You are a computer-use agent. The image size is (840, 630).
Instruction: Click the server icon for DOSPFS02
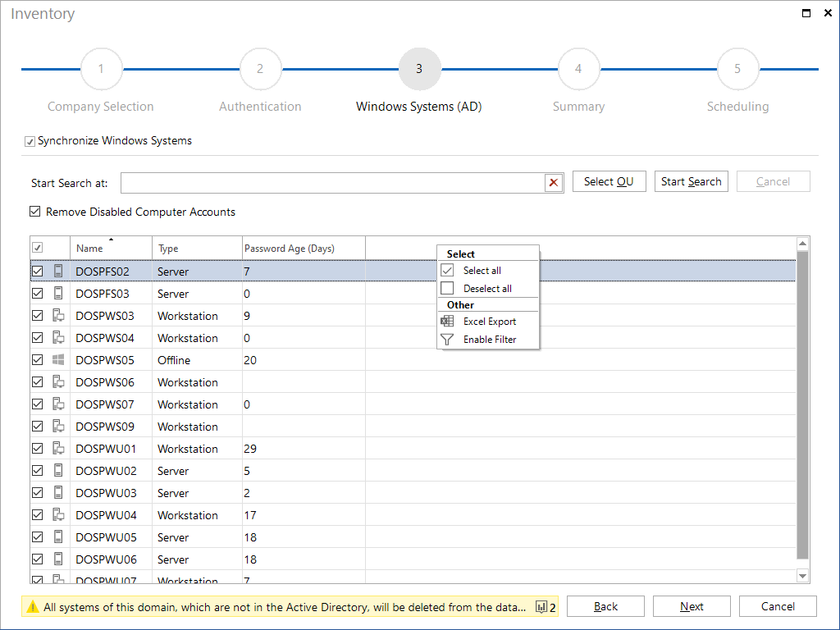coord(58,271)
